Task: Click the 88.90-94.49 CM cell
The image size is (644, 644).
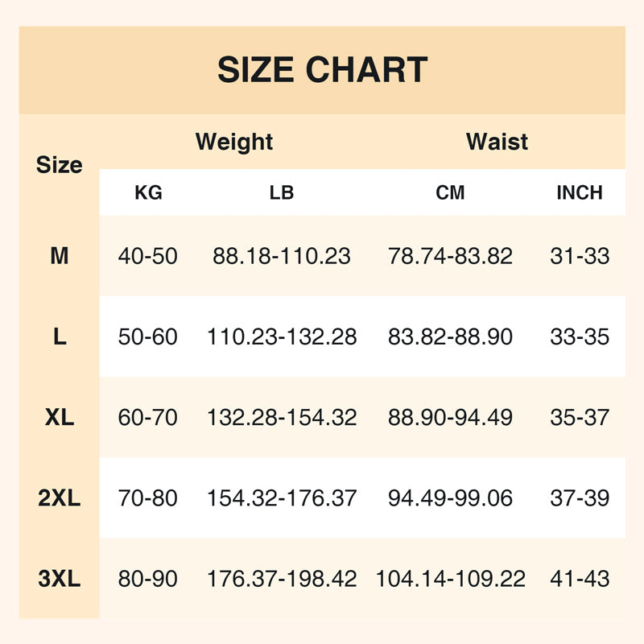Action: coord(450,418)
